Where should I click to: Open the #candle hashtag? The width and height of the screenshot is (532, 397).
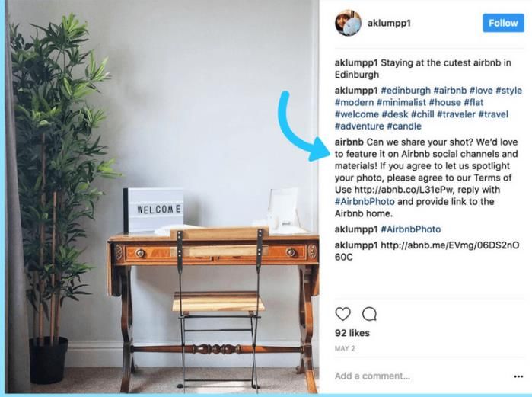coord(404,126)
